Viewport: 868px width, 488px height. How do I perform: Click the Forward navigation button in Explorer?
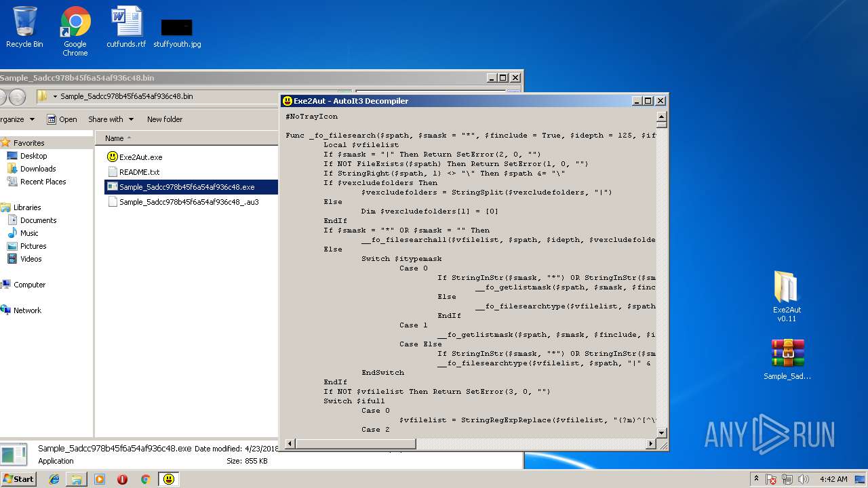coord(17,97)
